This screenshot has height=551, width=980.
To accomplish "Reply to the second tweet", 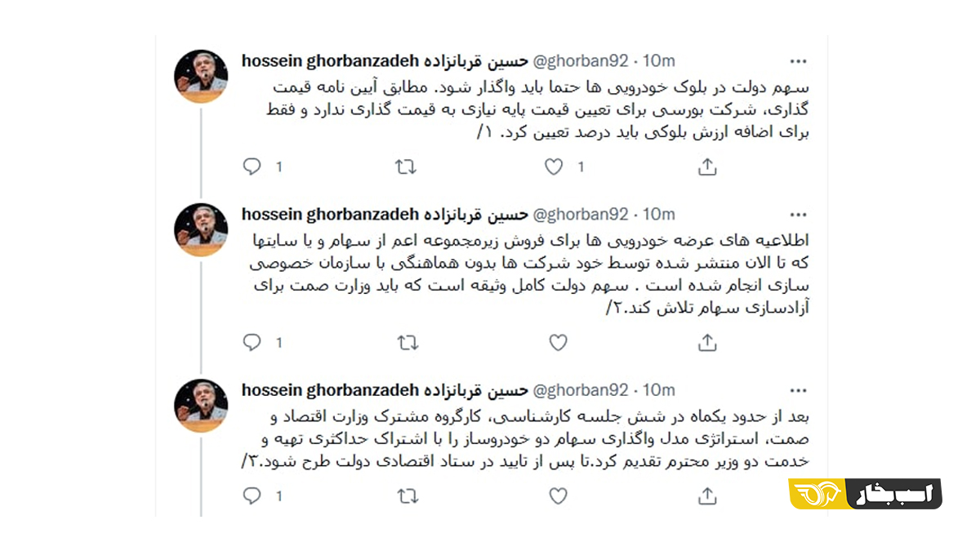I will click(x=252, y=343).
